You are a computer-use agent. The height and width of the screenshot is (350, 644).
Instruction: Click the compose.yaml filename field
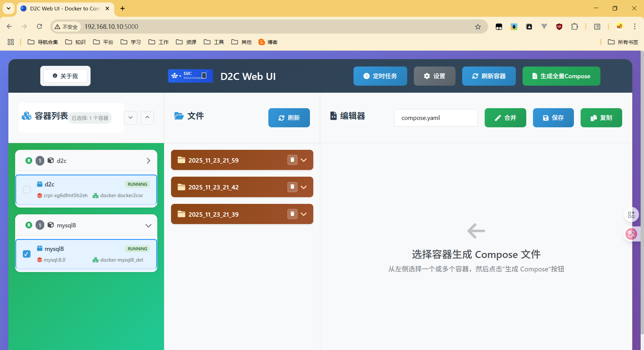click(x=436, y=118)
